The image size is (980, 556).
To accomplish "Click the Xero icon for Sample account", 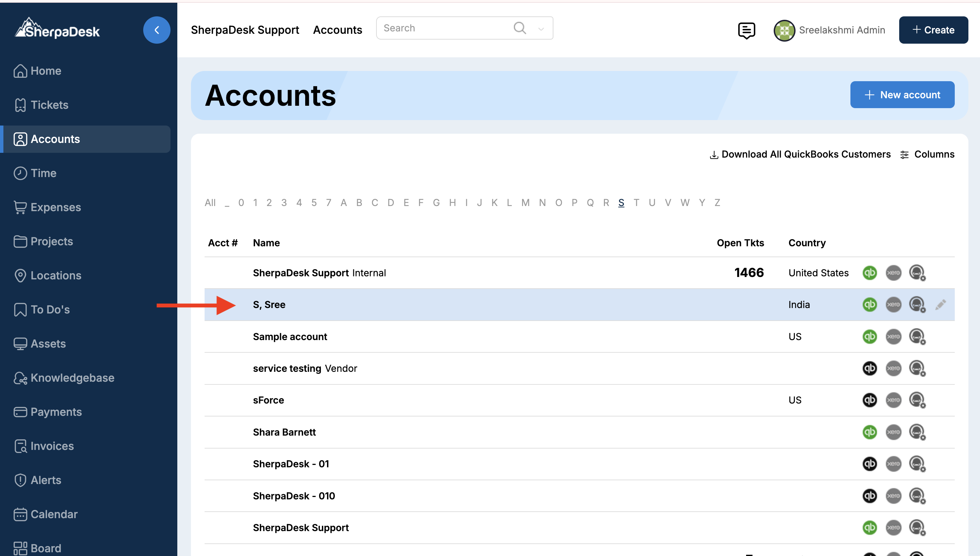I will click(x=893, y=336).
